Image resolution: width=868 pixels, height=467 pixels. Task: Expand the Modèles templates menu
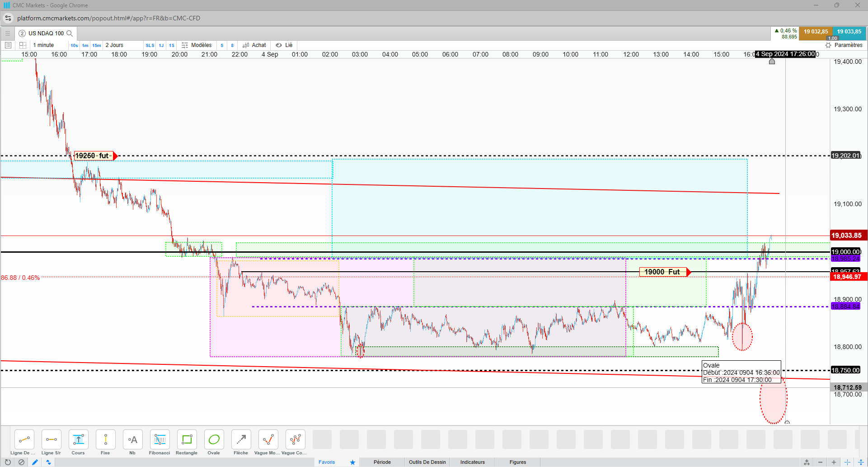(197, 45)
